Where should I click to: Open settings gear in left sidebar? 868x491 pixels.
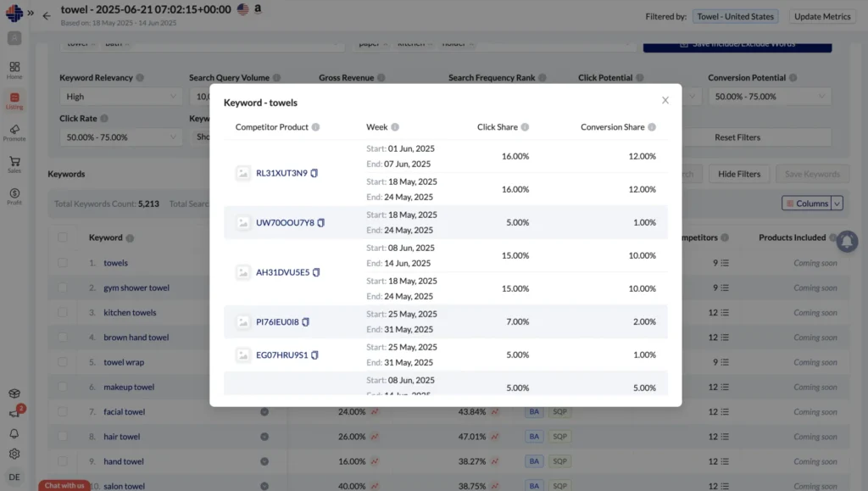click(14, 454)
